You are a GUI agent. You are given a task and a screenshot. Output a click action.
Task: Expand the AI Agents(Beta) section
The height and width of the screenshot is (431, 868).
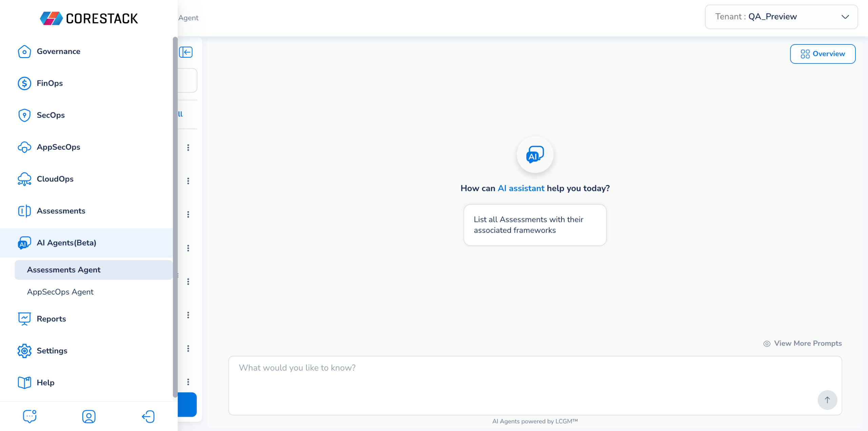(x=66, y=243)
